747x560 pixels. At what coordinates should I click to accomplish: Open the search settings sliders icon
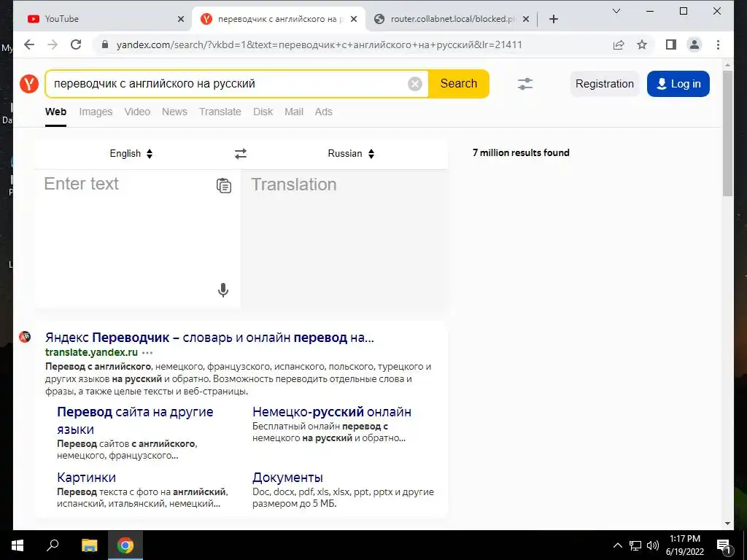pyautogui.click(x=525, y=84)
